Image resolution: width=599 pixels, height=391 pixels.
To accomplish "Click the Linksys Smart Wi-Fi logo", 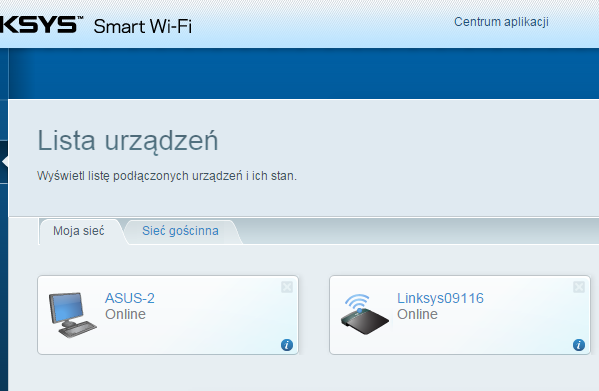I will [96, 26].
